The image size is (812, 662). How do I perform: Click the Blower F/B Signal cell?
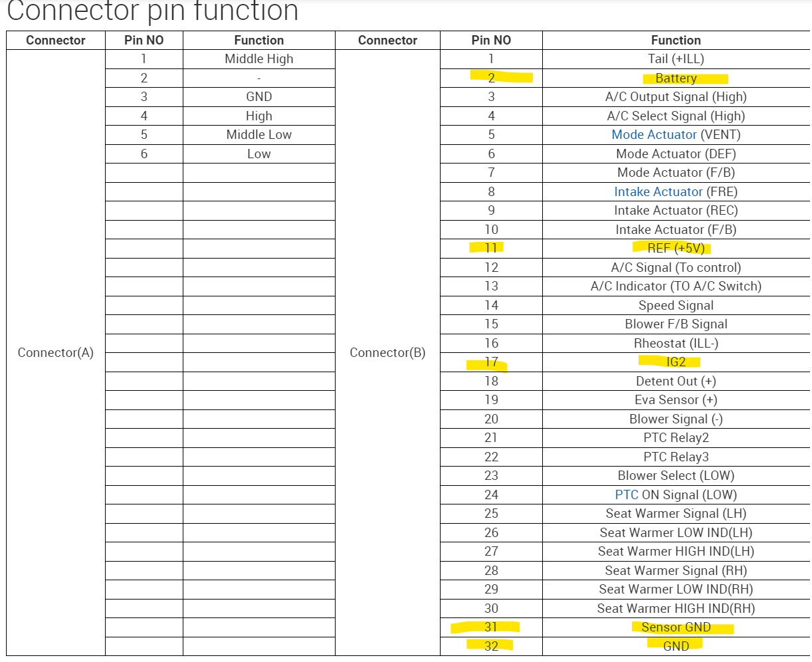tap(676, 324)
